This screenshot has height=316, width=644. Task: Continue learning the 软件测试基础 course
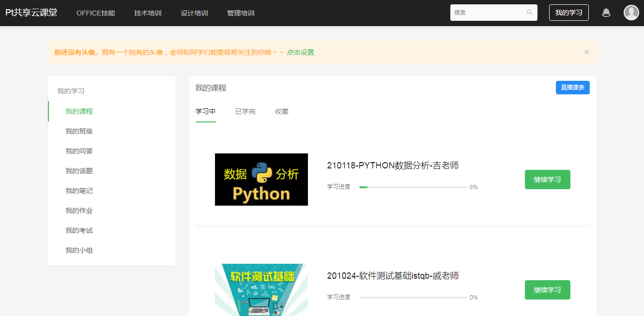[x=548, y=290]
